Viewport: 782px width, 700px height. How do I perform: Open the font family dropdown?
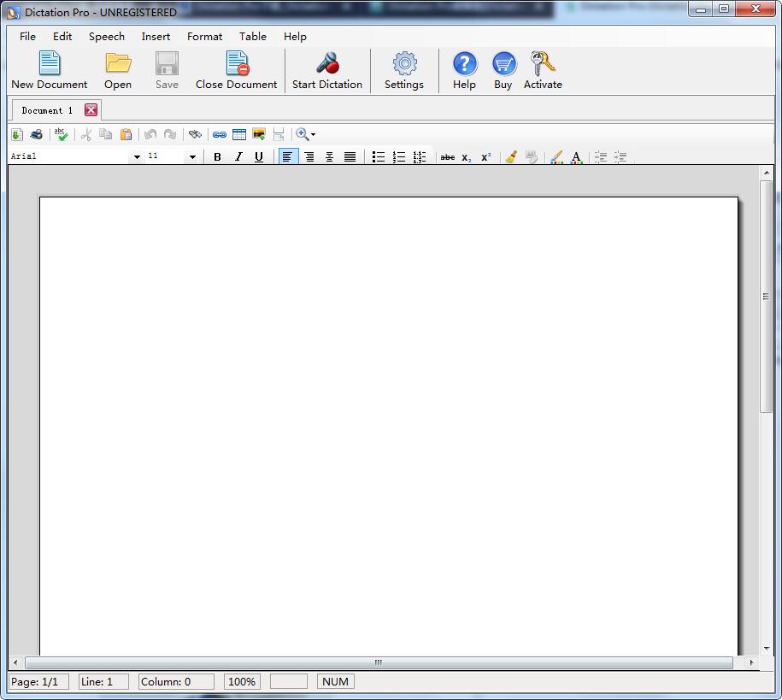tap(137, 156)
